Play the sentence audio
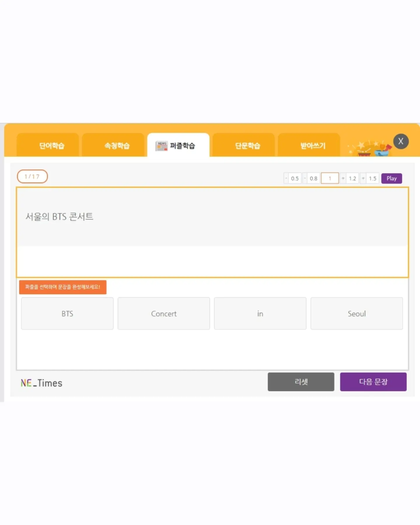420x525 pixels. pos(391,178)
